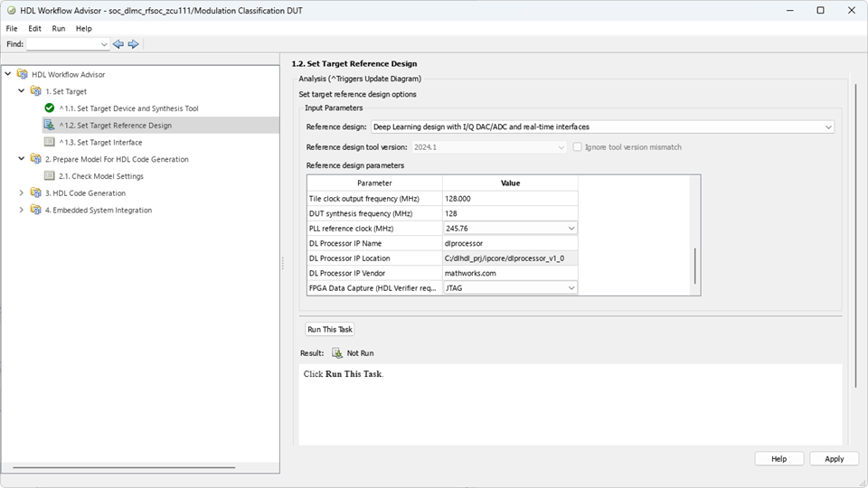The width and height of the screenshot is (868, 488).
Task: Click the Run This Task button
Action: click(330, 330)
